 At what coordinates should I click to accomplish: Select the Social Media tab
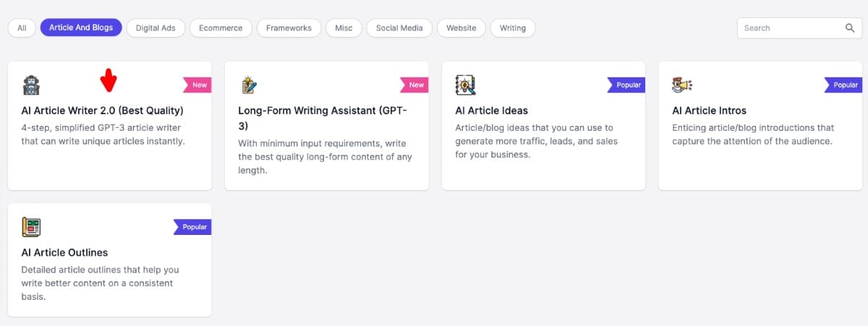[x=399, y=28]
